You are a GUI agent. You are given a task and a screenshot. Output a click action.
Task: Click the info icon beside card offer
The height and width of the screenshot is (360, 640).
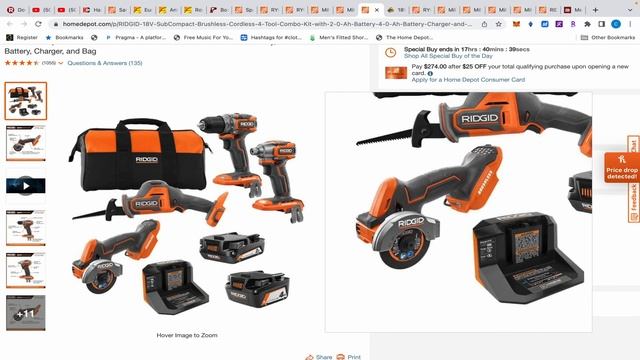pyautogui.click(x=430, y=73)
